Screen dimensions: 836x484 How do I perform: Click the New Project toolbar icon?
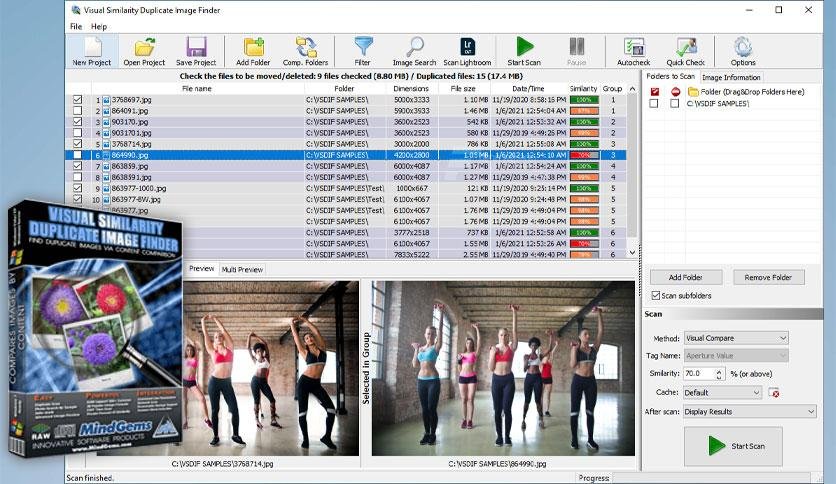[x=92, y=52]
